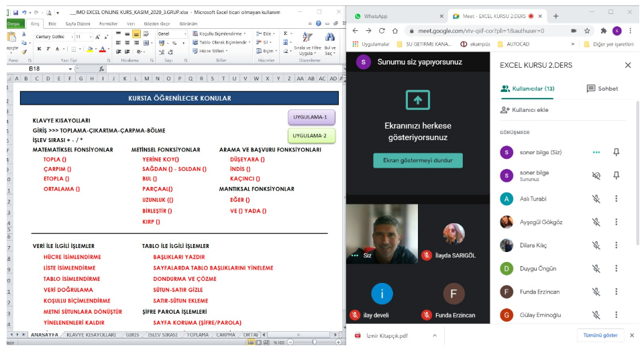Click the Siz self-view video thumbnail
This screenshot has width=644, height=362.
tap(382, 233)
